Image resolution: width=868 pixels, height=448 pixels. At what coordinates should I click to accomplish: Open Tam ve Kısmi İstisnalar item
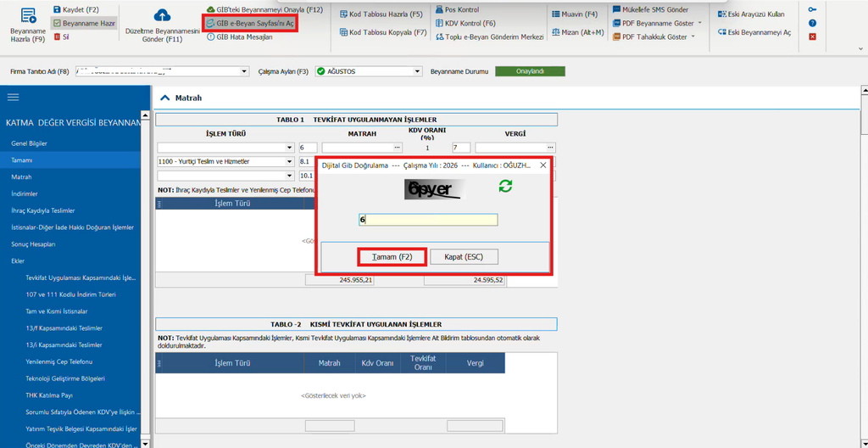tap(57, 311)
